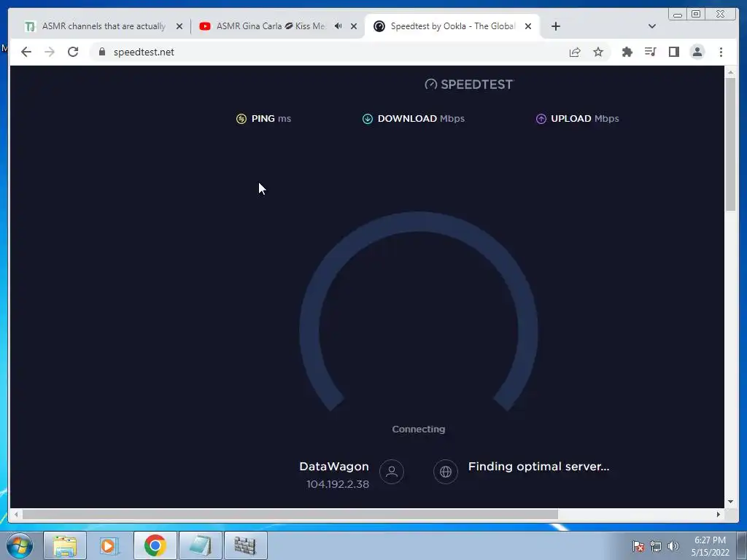Click the PING ms label

point(271,119)
